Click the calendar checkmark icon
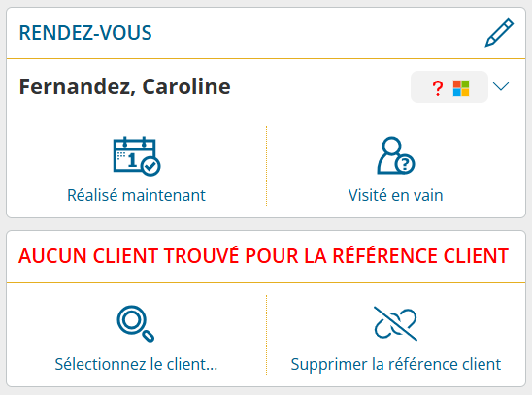This screenshot has width=532, height=395. pos(136,156)
